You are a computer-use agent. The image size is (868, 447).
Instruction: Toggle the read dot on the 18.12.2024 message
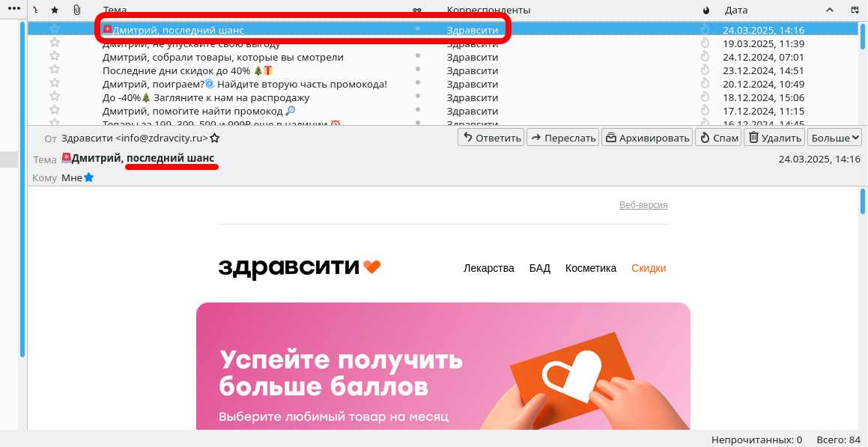coord(417,96)
